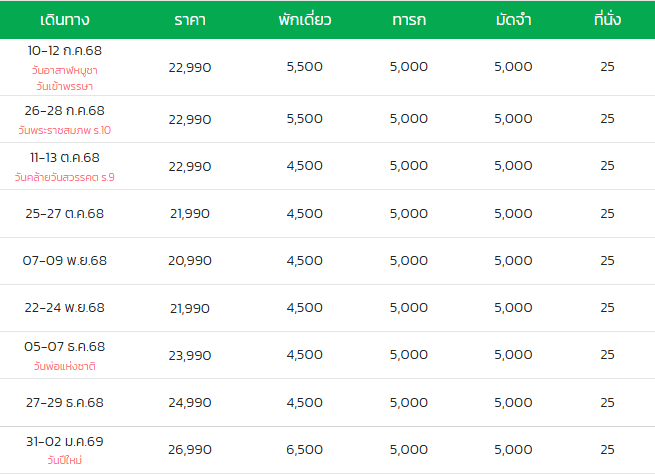
Task: Click the 26,990 price value
Action: pyautogui.click(x=190, y=449)
